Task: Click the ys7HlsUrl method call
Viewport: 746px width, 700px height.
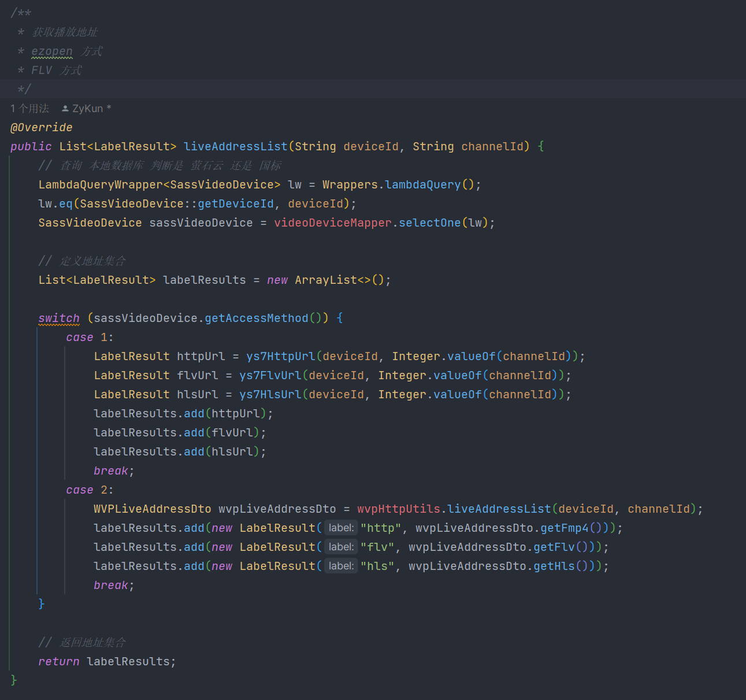Action: [x=270, y=394]
